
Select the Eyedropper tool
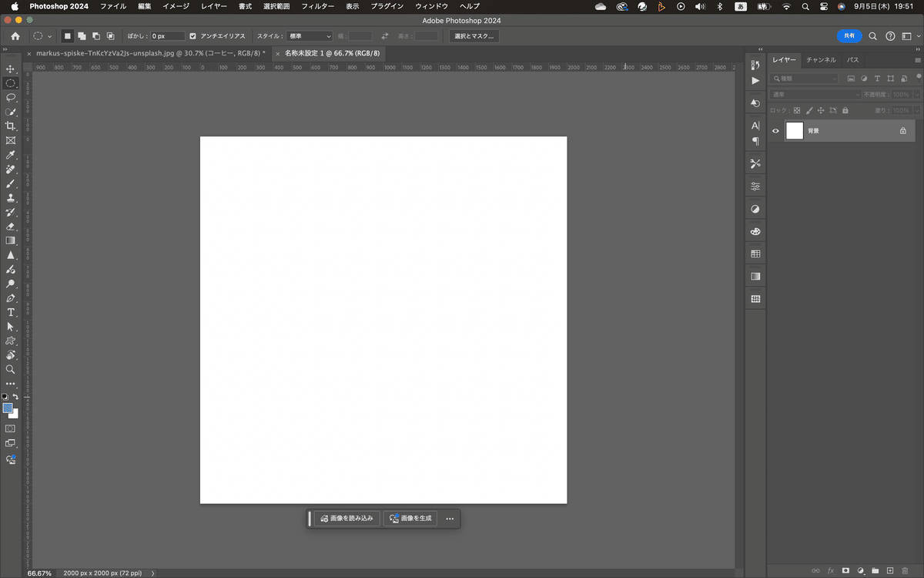(x=11, y=155)
